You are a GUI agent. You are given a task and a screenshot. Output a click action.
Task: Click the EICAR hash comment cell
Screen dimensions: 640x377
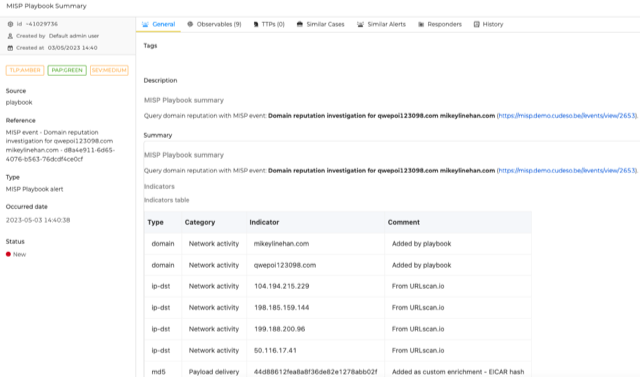(458, 372)
